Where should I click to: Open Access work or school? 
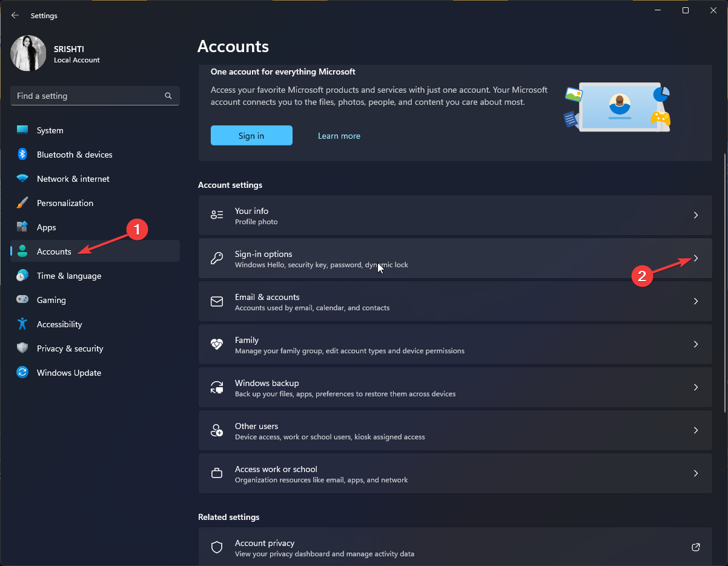pos(455,473)
